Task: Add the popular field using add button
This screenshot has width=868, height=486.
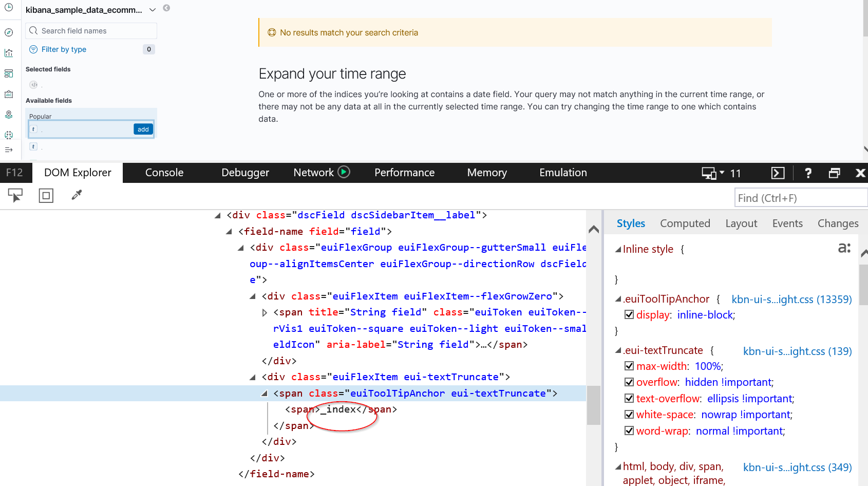Action: pyautogui.click(x=143, y=129)
